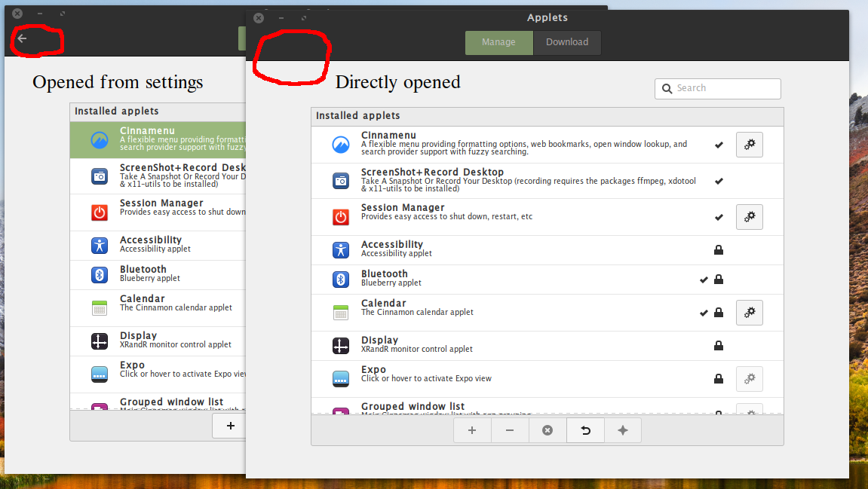
Task: Click Expo applet icon in front window
Action: tap(340, 379)
